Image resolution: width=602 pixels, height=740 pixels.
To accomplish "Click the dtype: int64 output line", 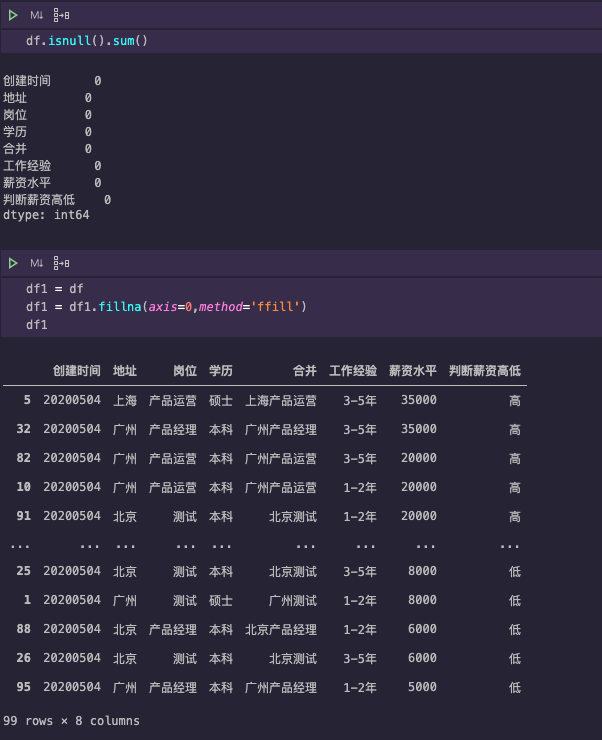I will pos(46,215).
